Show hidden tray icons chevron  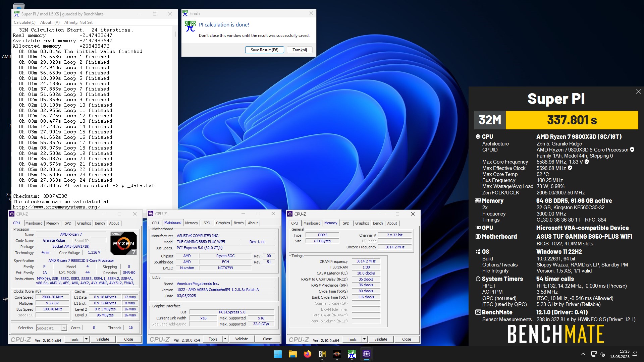point(583,354)
